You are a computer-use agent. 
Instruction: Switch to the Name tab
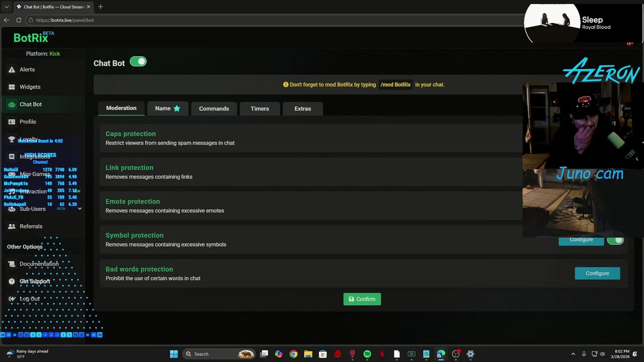[x=168, y=109]
